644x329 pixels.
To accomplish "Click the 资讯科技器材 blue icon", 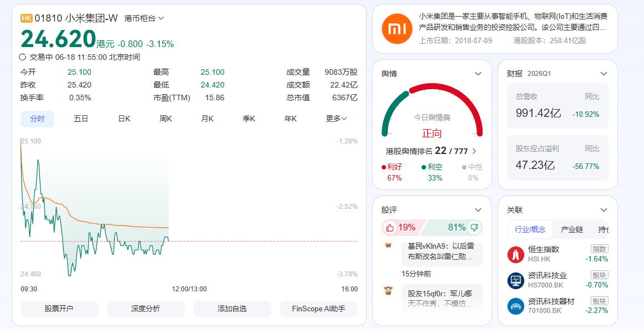I will (x=515, y=306).
